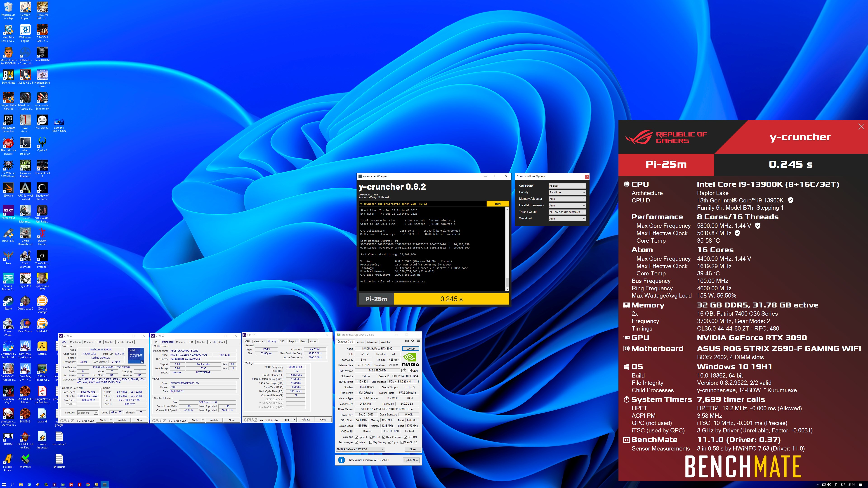Screen dimensions: 868x488
Task: Click Update Now in the GPU-Z notice
Action: point(411,460)
